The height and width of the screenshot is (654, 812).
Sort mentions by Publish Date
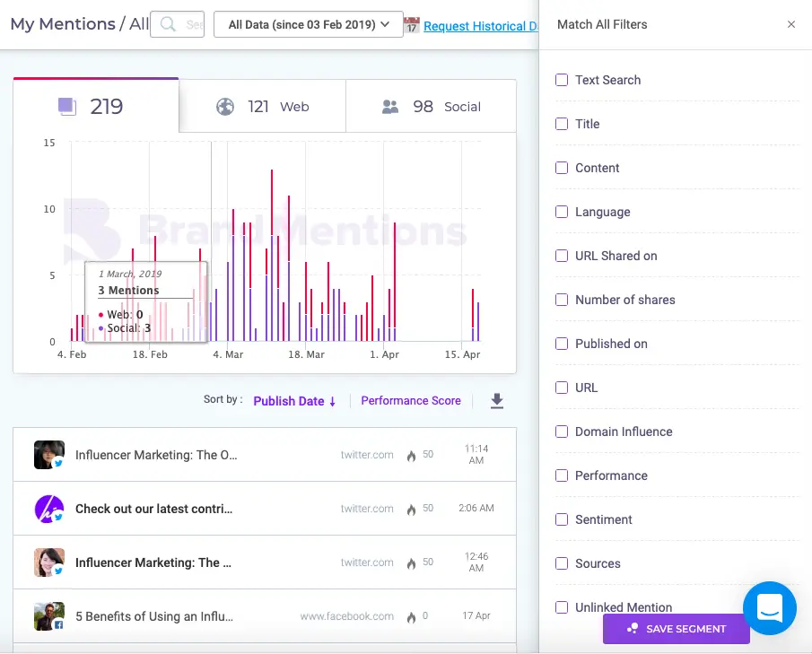click(294, 401)
